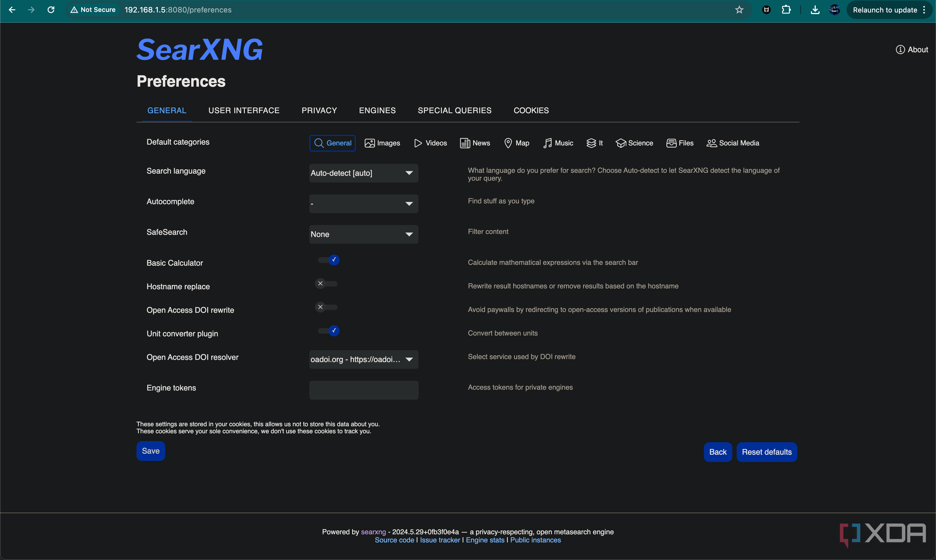
Task: Select the Files category
Action: coord(680,143)
